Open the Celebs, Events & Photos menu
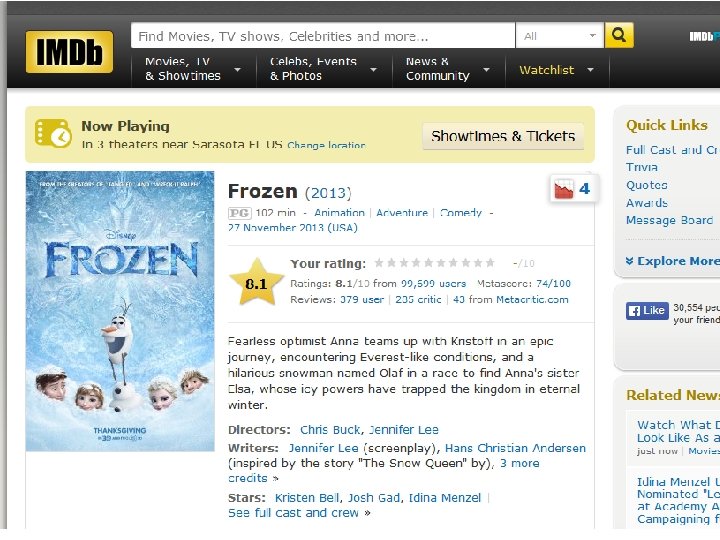The width and height of the screenshot is (720, 540). [x=324, y=69]
